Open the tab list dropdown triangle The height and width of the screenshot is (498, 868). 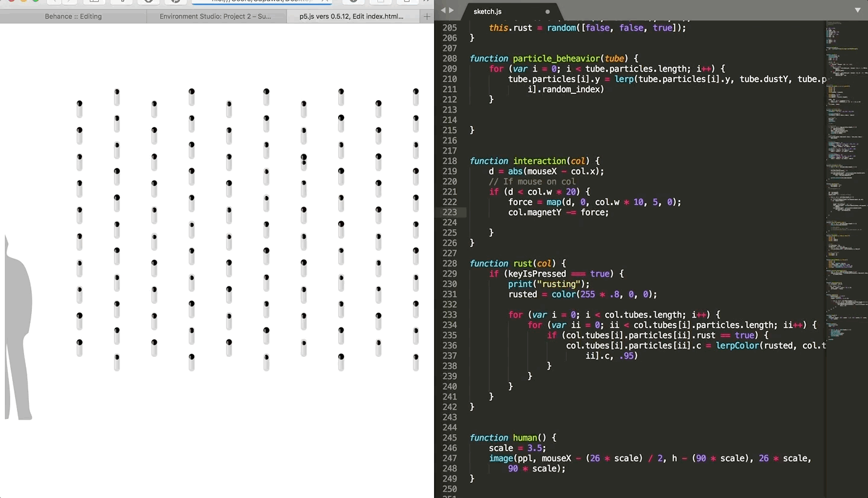pos(858,11)
